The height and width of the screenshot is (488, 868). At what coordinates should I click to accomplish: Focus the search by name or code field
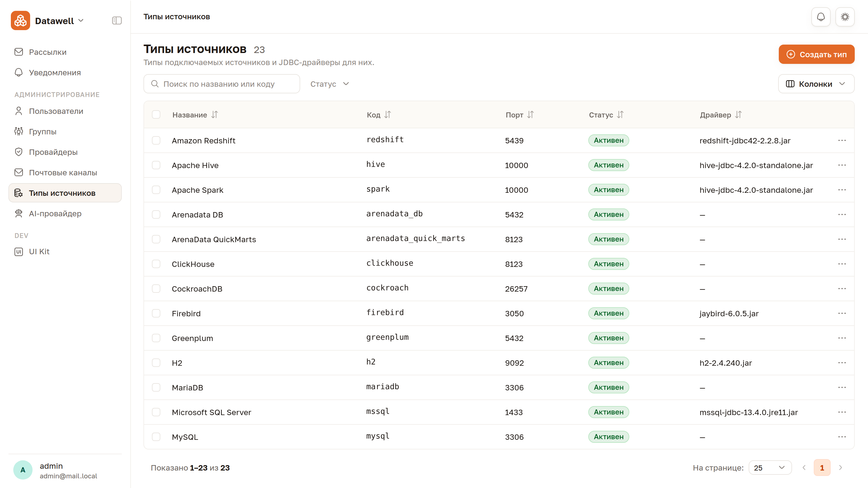tap(222, 84)
